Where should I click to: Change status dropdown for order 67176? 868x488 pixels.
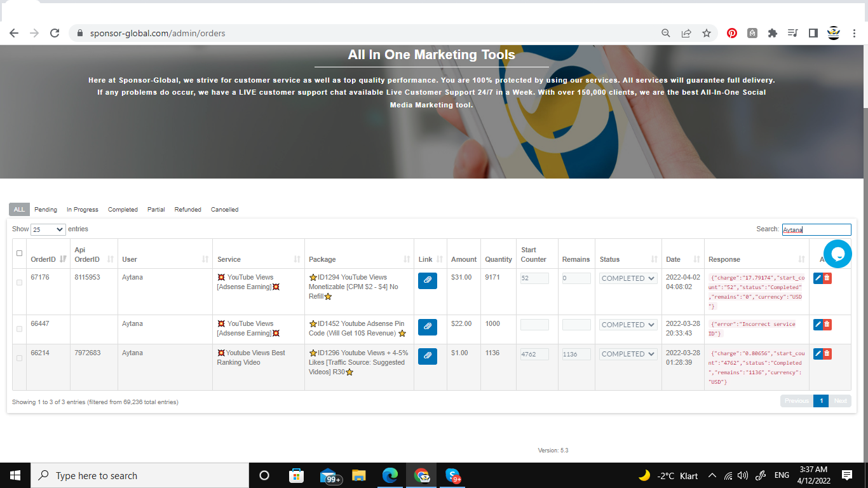(628, 278)
